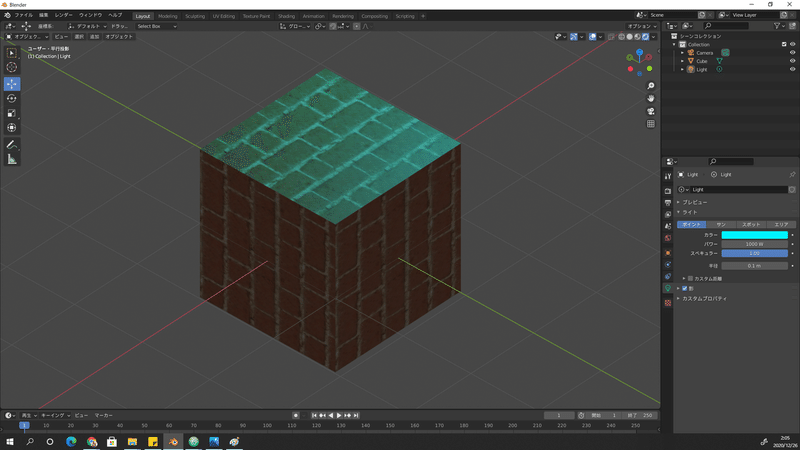Open the ウィンドウ menu
Viewport: 800px width, 450px height.
(90, 15)
